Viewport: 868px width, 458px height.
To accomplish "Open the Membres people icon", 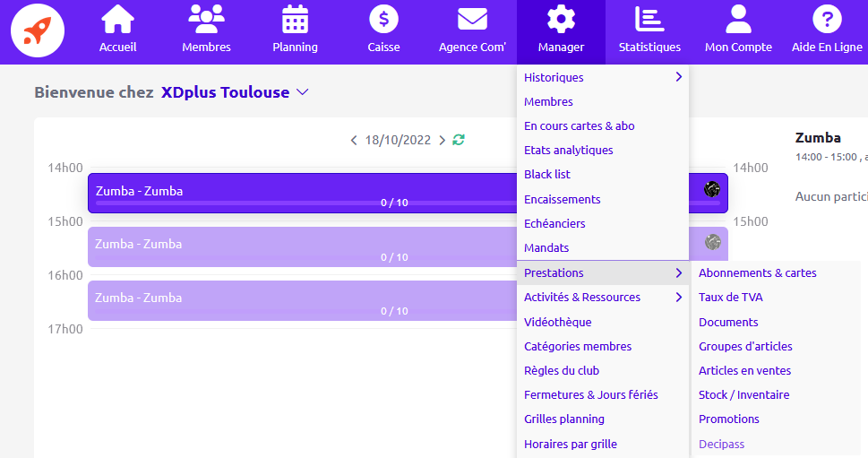I will pyautogui.click(x=206, y=20).
